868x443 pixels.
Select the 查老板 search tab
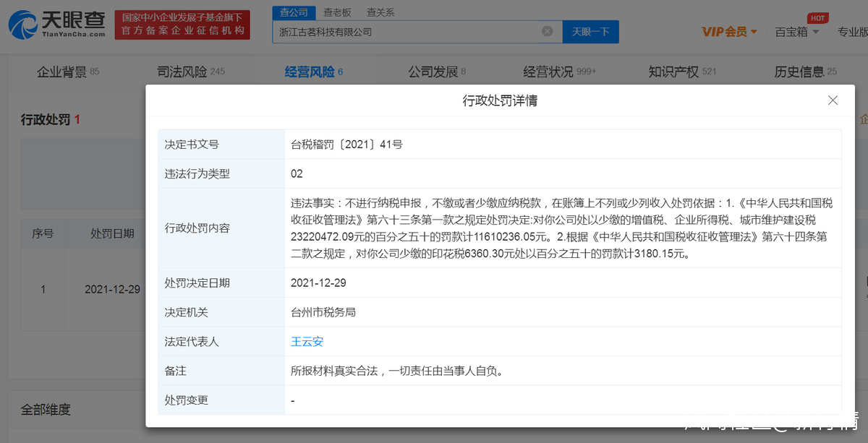[337, 12]
